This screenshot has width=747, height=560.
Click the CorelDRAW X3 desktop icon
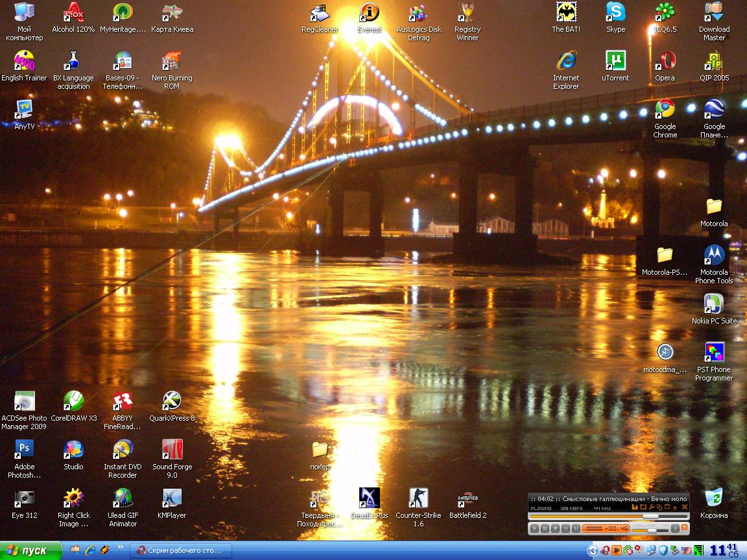(73, 401)
